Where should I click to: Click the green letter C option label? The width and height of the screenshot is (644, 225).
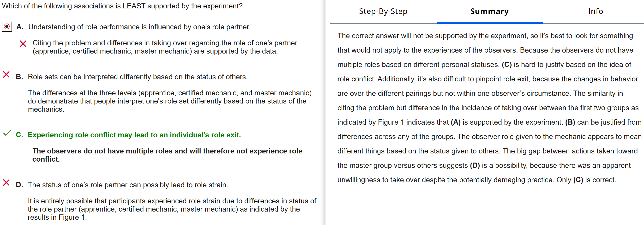(x=19, y=135)
